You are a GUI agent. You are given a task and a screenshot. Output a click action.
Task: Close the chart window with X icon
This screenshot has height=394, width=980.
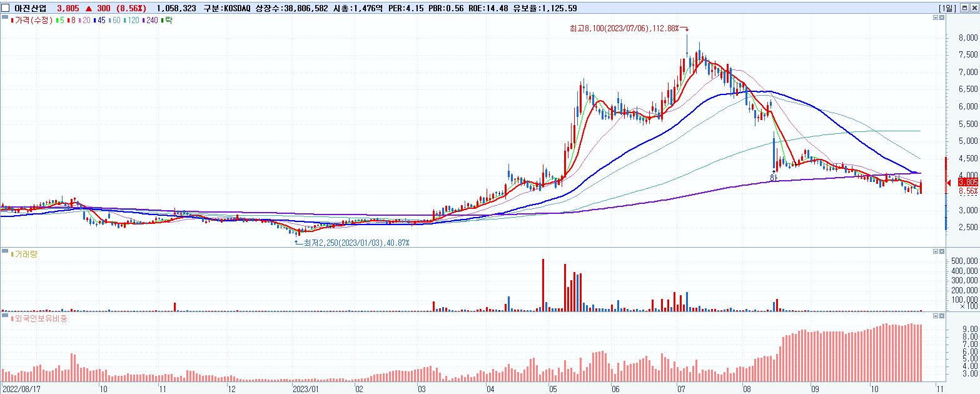tap(974, 8)
